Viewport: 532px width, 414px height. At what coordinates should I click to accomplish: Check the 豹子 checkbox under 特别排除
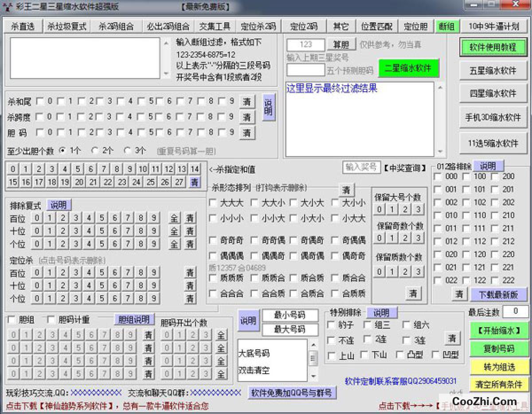331,325
